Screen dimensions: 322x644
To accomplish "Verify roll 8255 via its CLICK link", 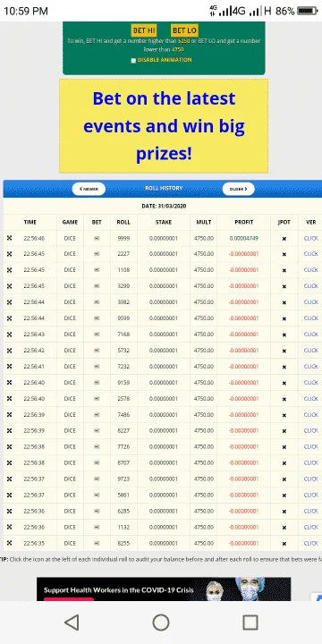I will pos(311,543).
